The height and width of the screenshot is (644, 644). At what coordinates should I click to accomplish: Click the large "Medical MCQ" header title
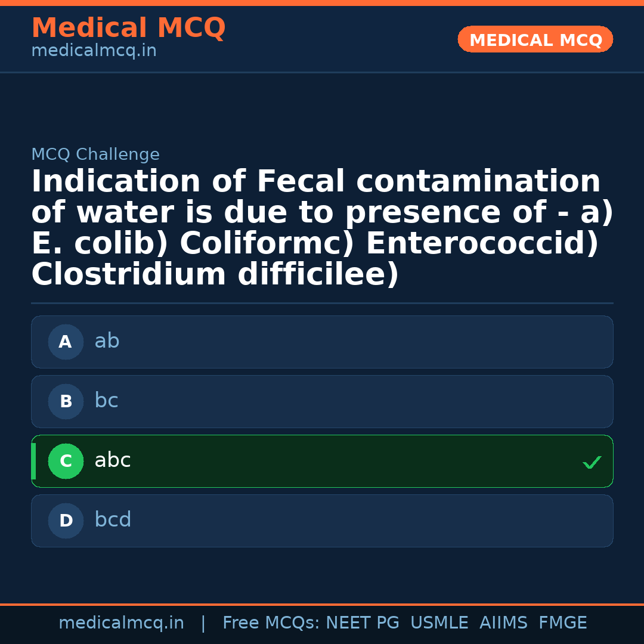128,28
